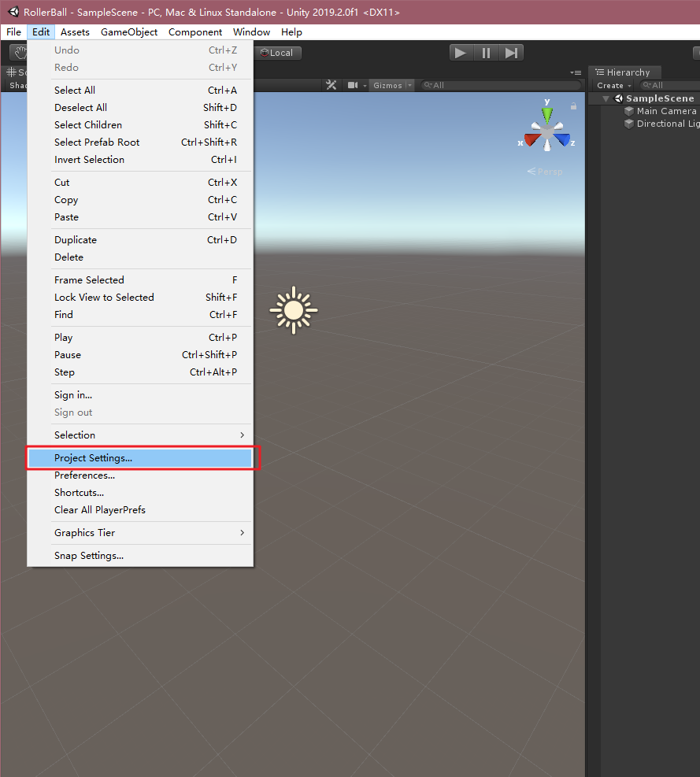The image size is (700, 777).
Task: Open the Create dropdown in Hierarchy
Action: [x=613, y=85]
